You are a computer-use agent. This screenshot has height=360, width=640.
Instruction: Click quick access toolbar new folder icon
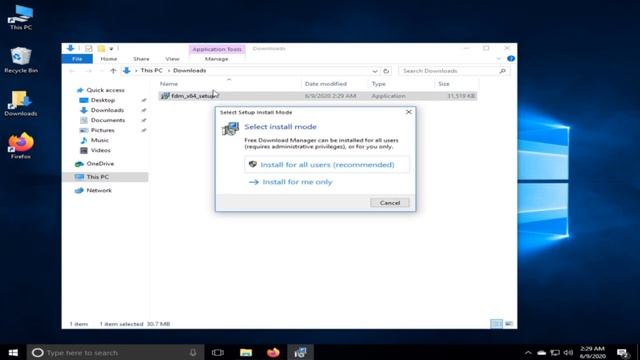tap(101, 49)
